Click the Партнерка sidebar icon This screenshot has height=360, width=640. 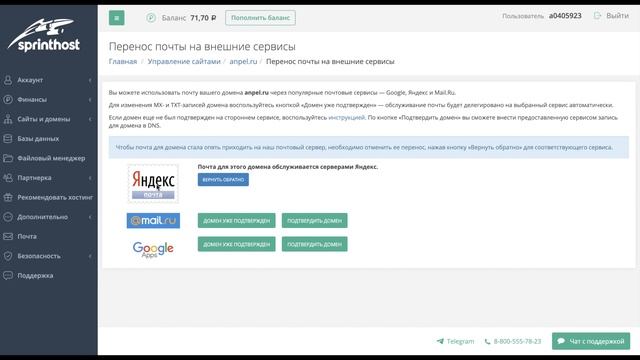click(8, 178)
